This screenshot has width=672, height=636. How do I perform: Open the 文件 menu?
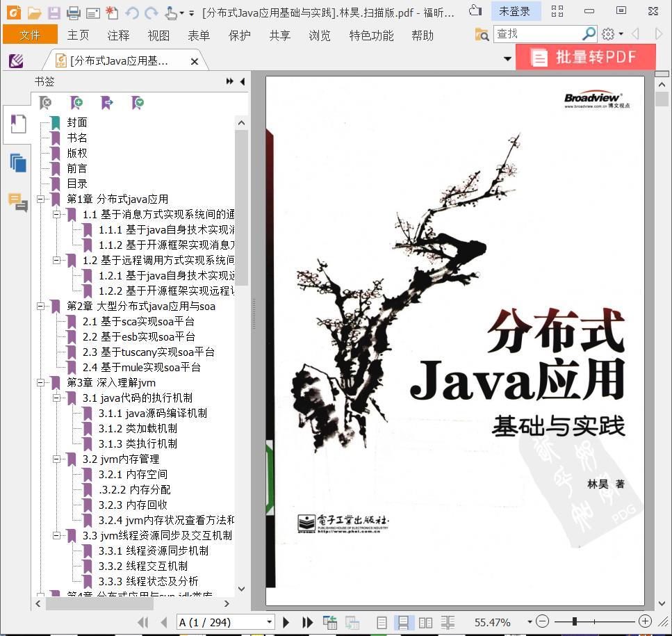[30, 35]
